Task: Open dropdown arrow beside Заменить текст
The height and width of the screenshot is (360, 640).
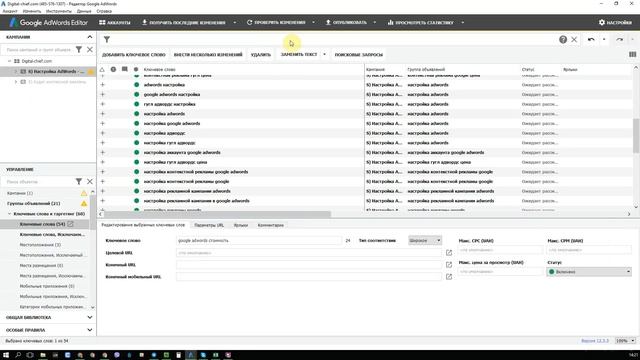Action: click(x=324, y=54)
